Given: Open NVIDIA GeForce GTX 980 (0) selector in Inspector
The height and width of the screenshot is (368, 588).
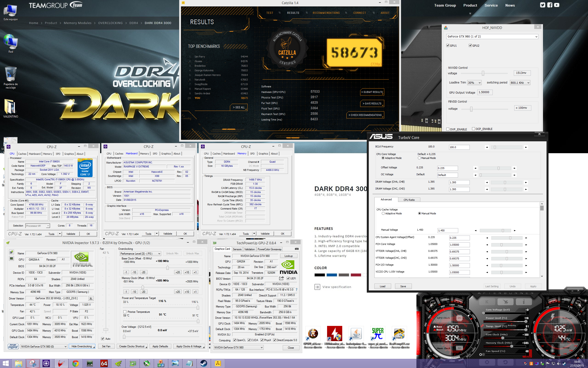Looking at the screenshot, I should (44, 346).
